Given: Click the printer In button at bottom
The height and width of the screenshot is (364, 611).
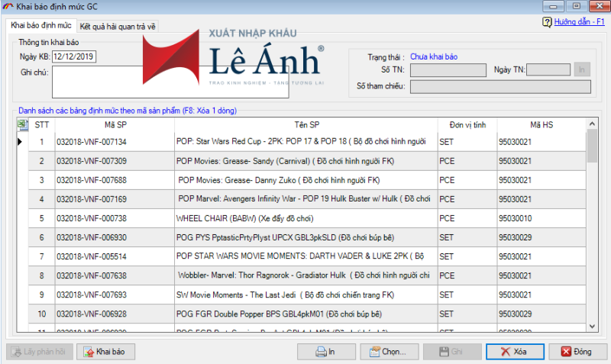Looking at the screenshot, I should tap(326, 352).
